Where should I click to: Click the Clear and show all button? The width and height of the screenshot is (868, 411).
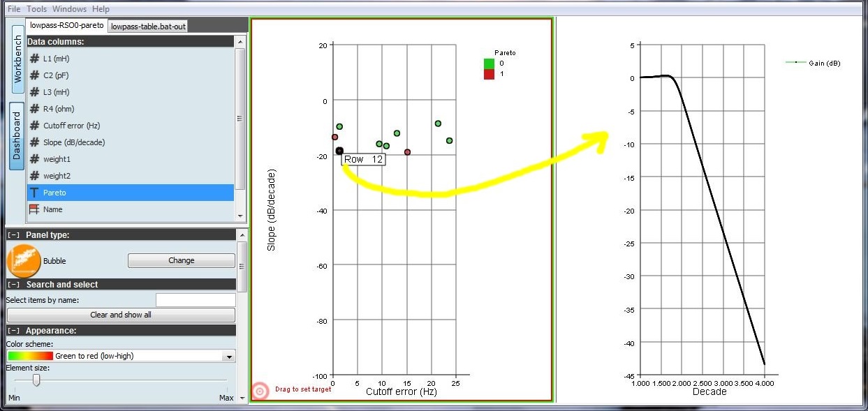click(x=121, y=315)
